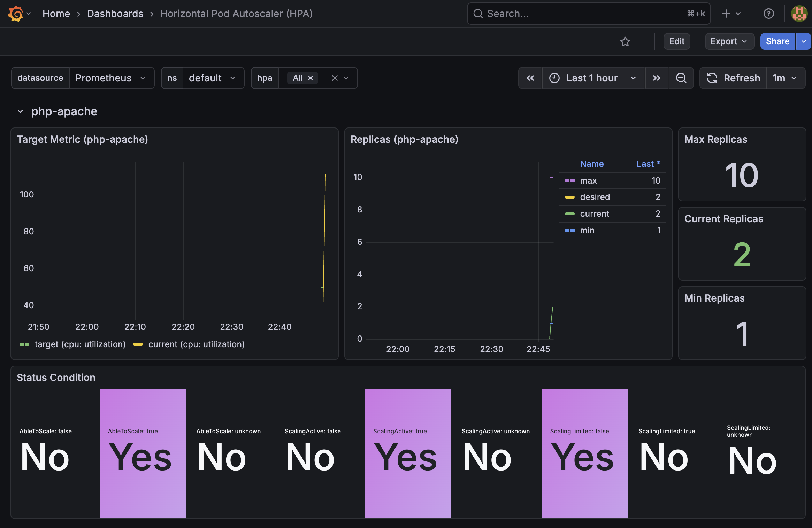Shift time range forward with double-right arrows
The width and height of the screenshot is (812, 528).
point(657,78)
